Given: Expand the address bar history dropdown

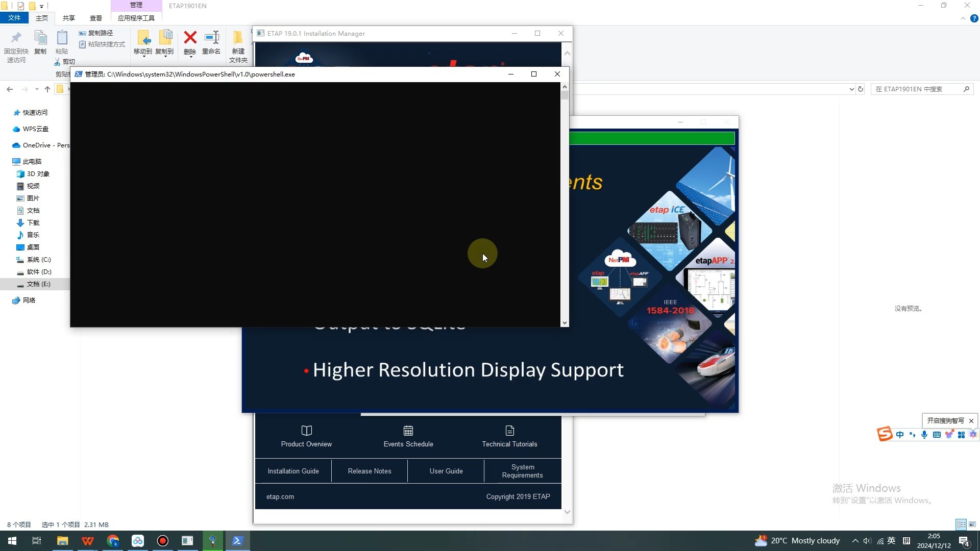Looking at the screenshot, I should [851, 89].
